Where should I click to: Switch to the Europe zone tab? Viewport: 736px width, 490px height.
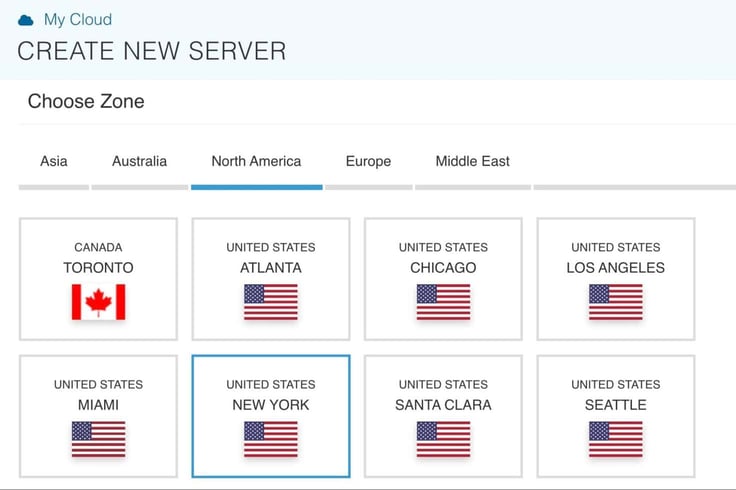pos(368,161)
